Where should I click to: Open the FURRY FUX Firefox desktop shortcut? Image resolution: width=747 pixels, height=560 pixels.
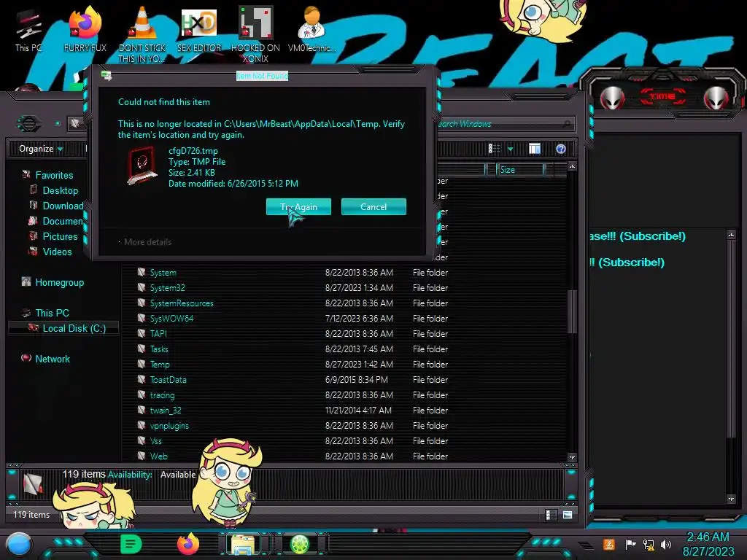click(85, 29)
